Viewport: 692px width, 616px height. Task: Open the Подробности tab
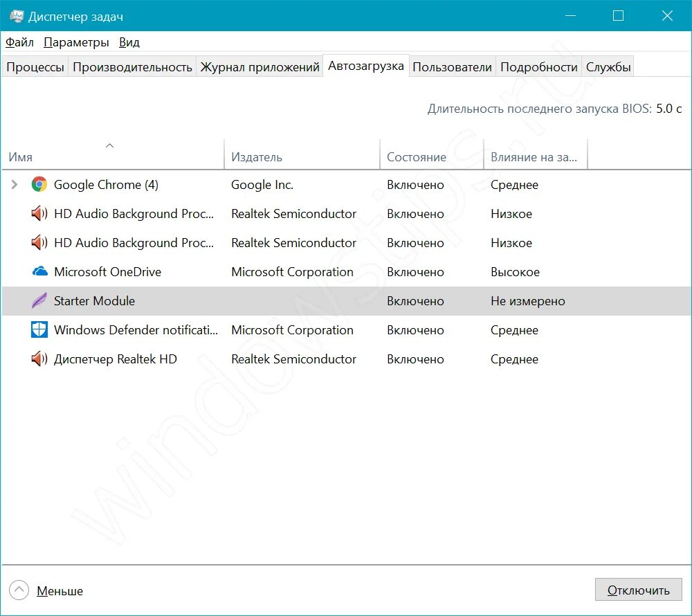(x=539, y=67)
